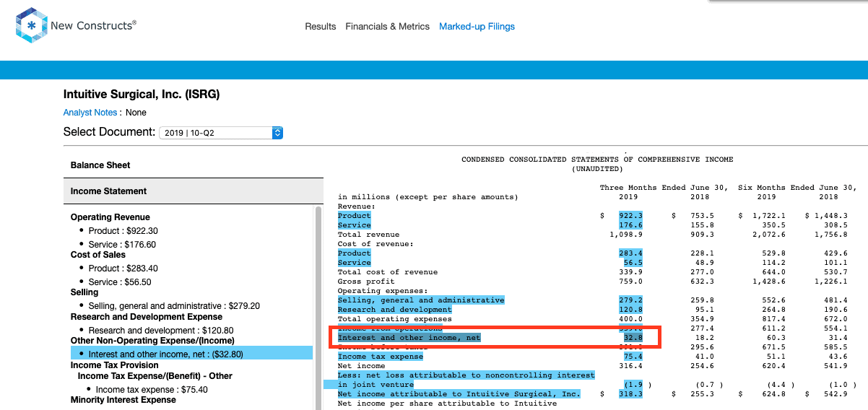This screenshot has height=410, width=868.
Task: Click highlighted value 56.5
Action: [633, 263]
